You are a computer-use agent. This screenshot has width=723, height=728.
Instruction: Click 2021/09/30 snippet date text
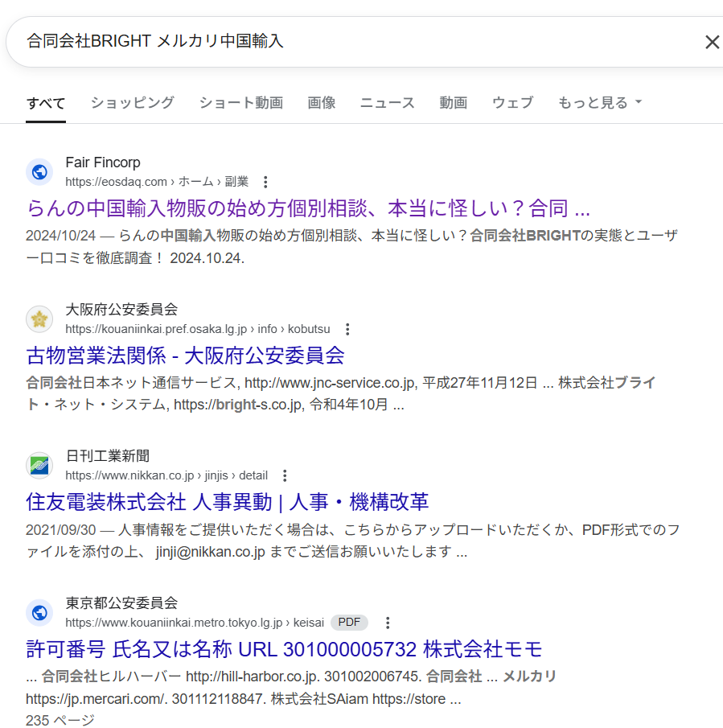click(x=60, y=530)
